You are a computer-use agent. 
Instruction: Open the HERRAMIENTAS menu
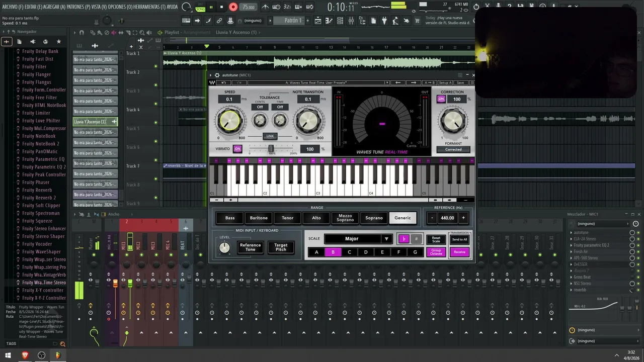(x=149, y=7)
